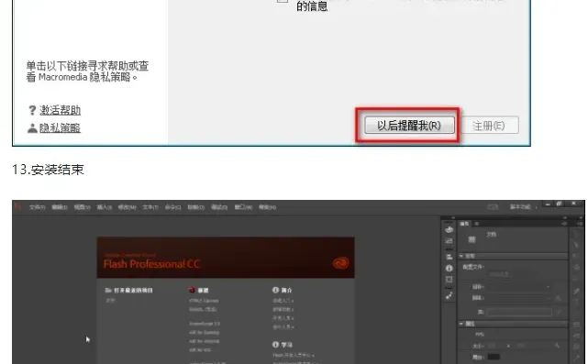Open the Align panel icon

[x=449, y=257]
